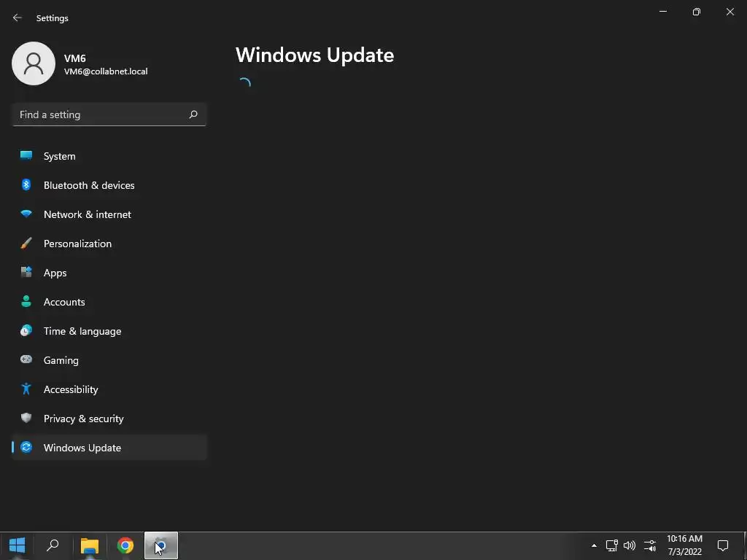Go back with the Settings back arrow
The height and width of the screenshot is (560, 747).
[x=18, y=17]
